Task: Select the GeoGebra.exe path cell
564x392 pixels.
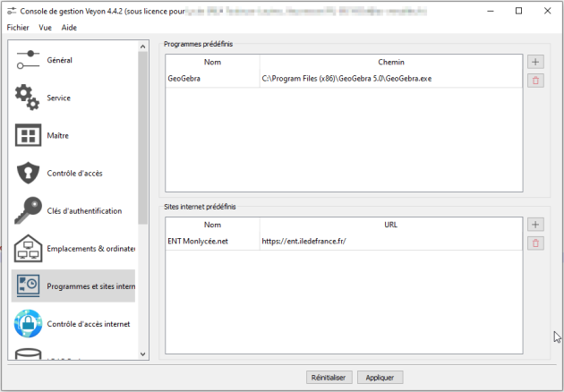Action: pyautogui.click(x=391, y=79)
